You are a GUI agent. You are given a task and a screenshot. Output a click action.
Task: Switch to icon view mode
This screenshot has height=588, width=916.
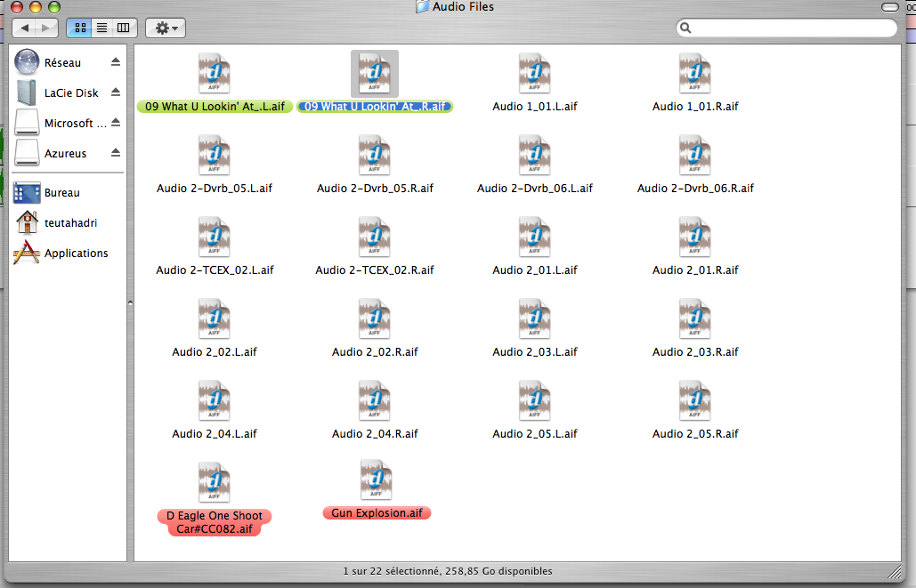pyautogui.click(x=80, y=28)
